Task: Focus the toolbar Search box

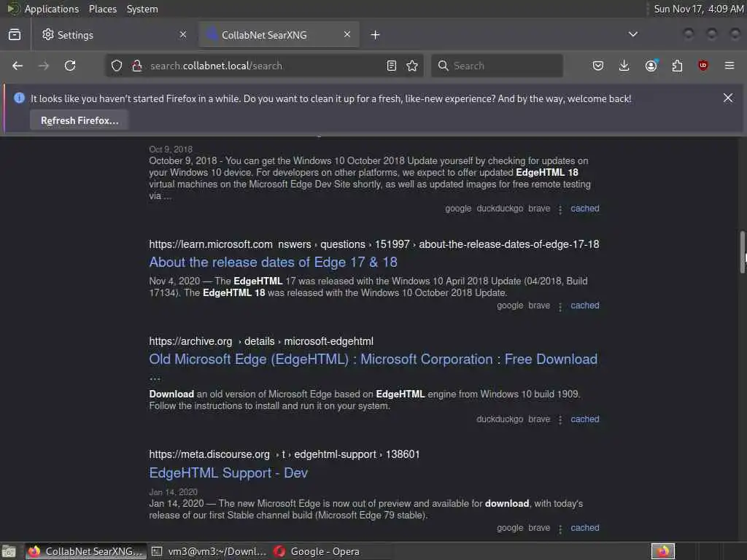Action: [497, 66]
